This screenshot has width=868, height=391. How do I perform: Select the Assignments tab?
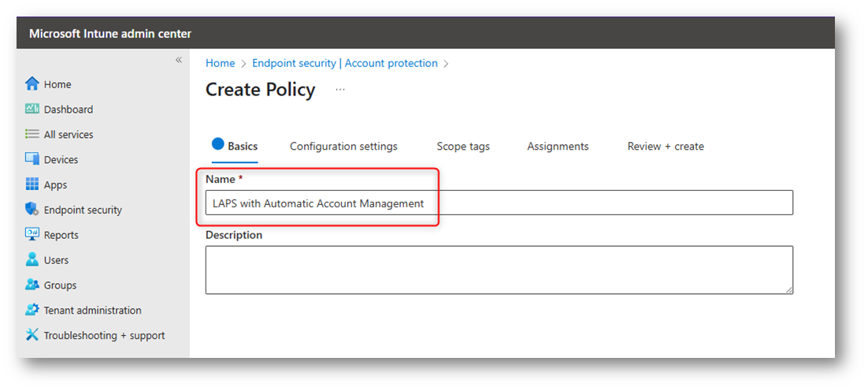point(558,146)
